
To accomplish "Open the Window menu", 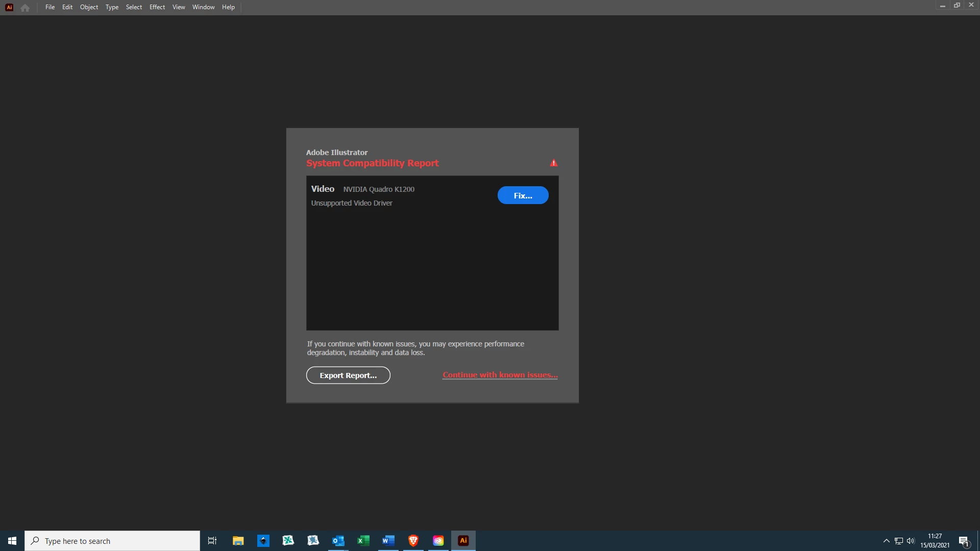I will click(x=203, y=7).
